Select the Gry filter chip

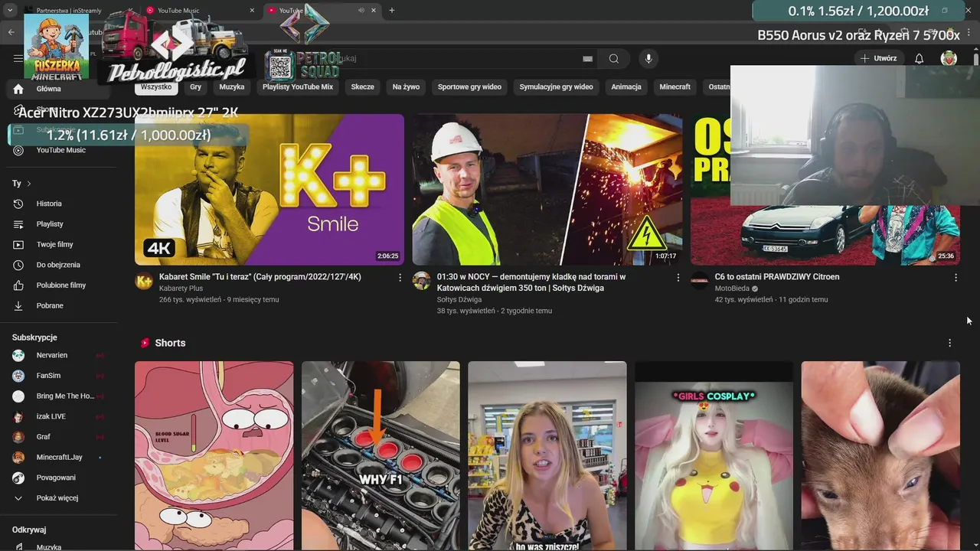[x=196, y=87]
